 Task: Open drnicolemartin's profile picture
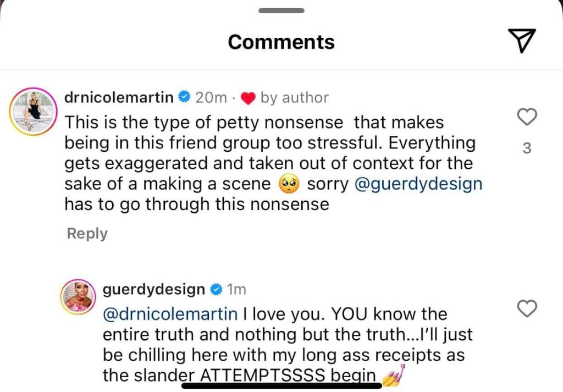(34, 109)
